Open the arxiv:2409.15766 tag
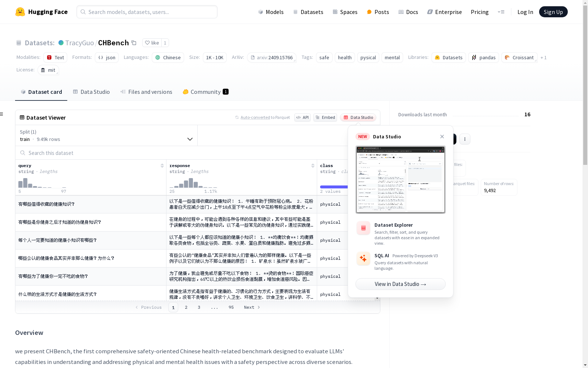This screenshot has height=368, width=588. 272,57
